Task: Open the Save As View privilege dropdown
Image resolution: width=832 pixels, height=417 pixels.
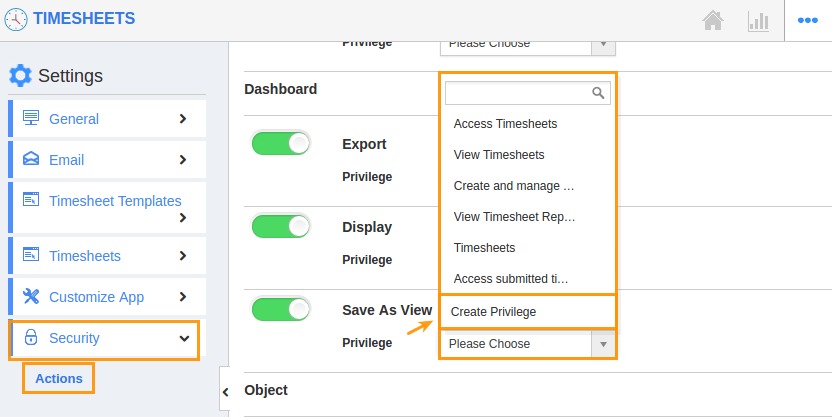Action: 527,344
